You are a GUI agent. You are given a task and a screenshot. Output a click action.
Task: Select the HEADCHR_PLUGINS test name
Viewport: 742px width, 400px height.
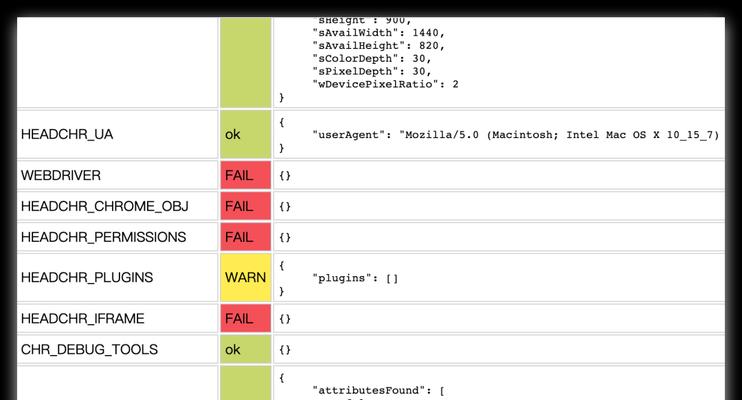pos(87,277)
